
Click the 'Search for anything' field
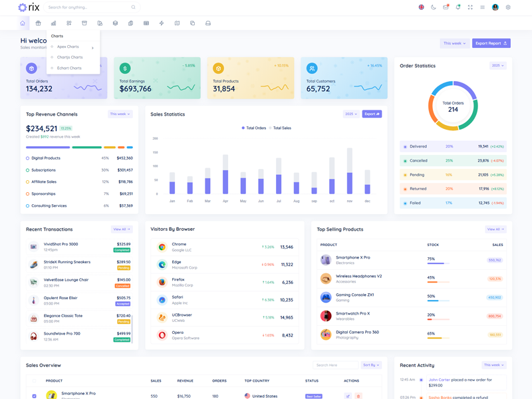(88, 7)
